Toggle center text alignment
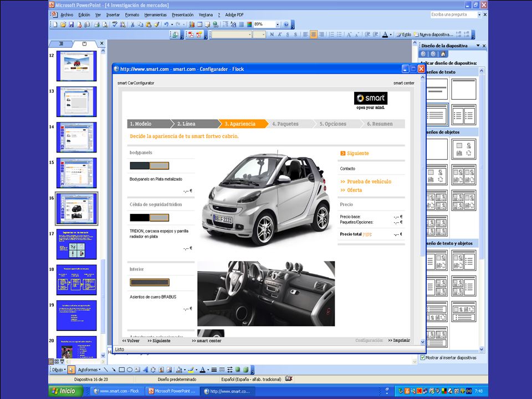The image size is (532, 399). 314,34
